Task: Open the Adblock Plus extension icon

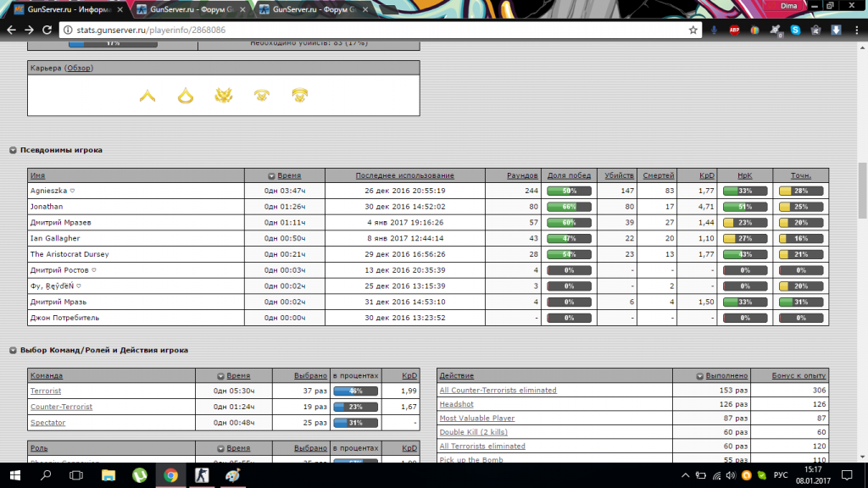Action: click(735, 30)
